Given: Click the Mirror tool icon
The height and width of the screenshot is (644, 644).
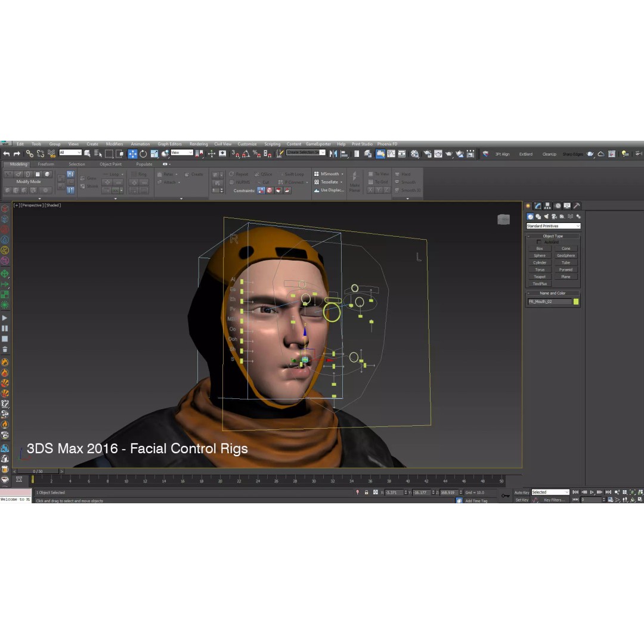Looking at the screenshot, I should click(333, 154).
